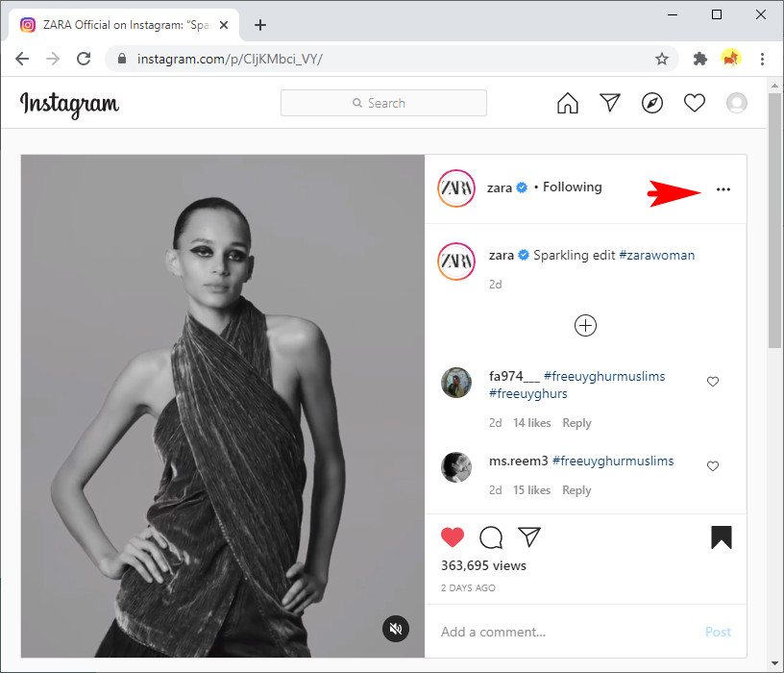
Task: Open a new browser tab
Action: [x=260, y=25]
